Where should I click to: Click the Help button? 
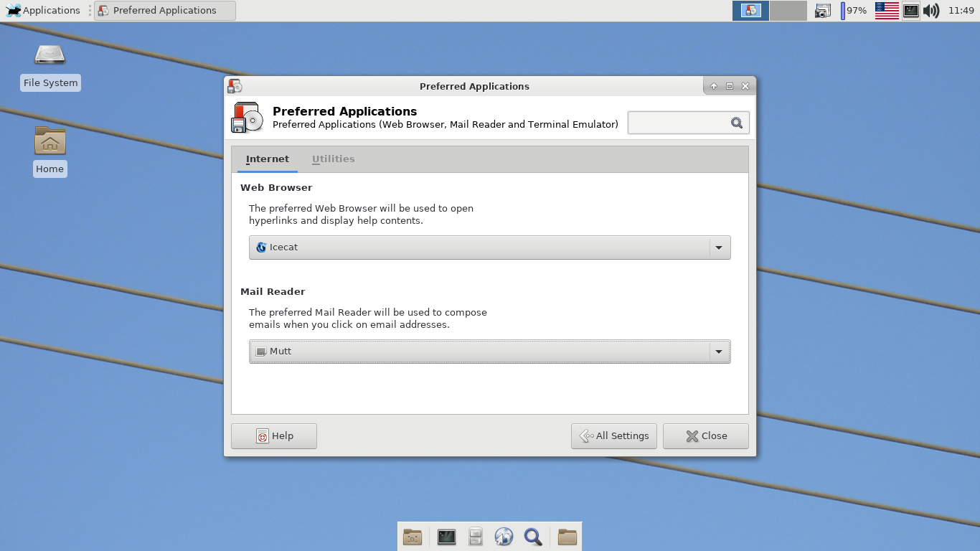point(274,436)
